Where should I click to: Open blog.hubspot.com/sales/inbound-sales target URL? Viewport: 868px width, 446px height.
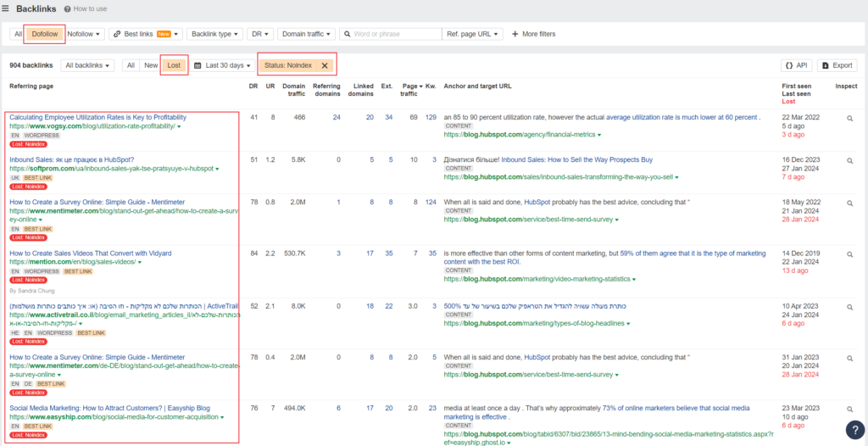pyautogui.click(x=558, y=177)
